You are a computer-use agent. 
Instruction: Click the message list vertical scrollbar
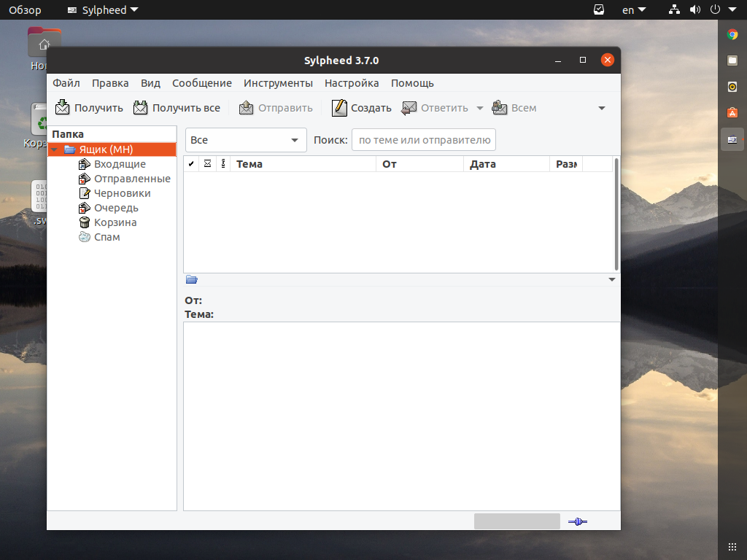click(x=616, y=214)
